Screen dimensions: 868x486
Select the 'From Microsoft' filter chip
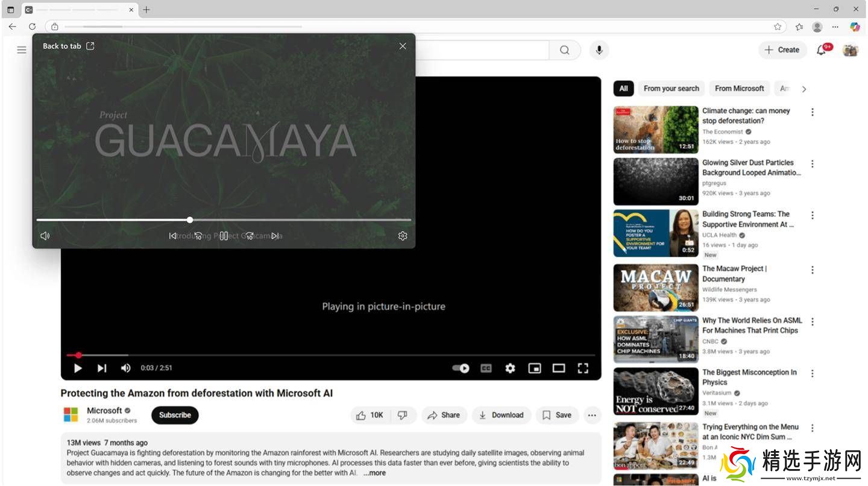(739, 89)
